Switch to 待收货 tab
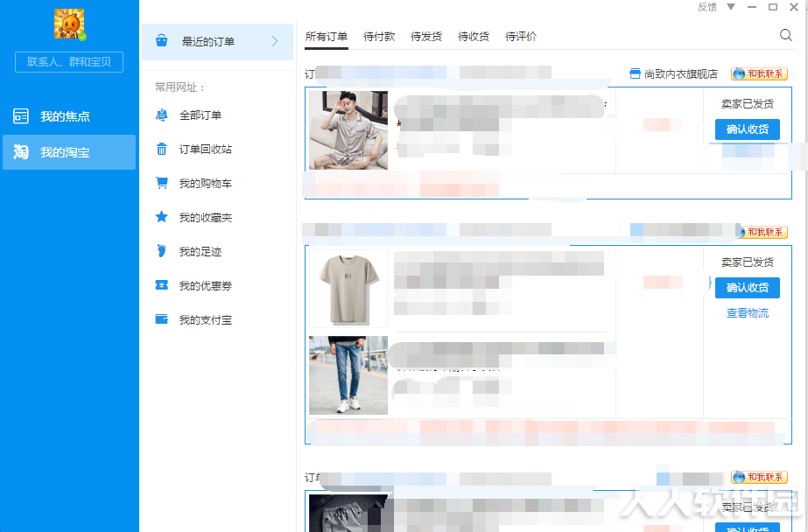The width and height of the screenshot is (808, 532). (474, 37)
